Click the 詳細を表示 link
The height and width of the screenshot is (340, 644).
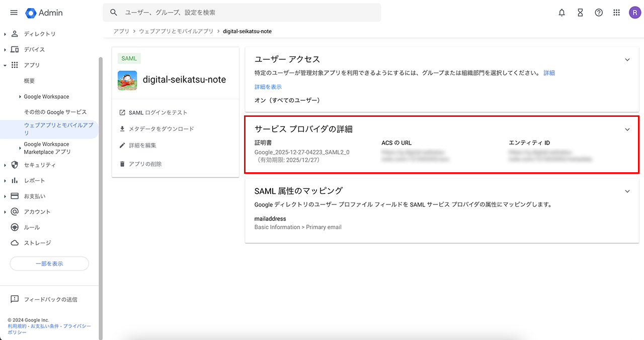tap(268, 87)
